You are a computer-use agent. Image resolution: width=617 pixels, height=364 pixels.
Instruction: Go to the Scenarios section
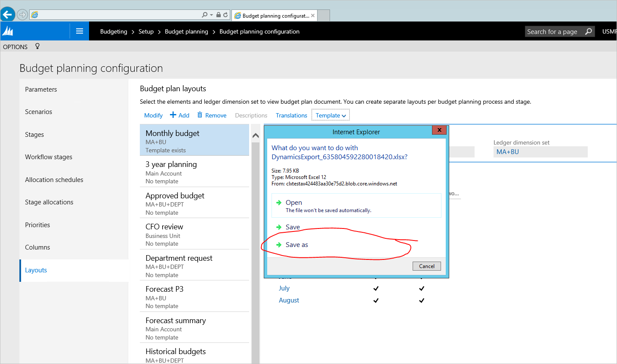[39, 112]
